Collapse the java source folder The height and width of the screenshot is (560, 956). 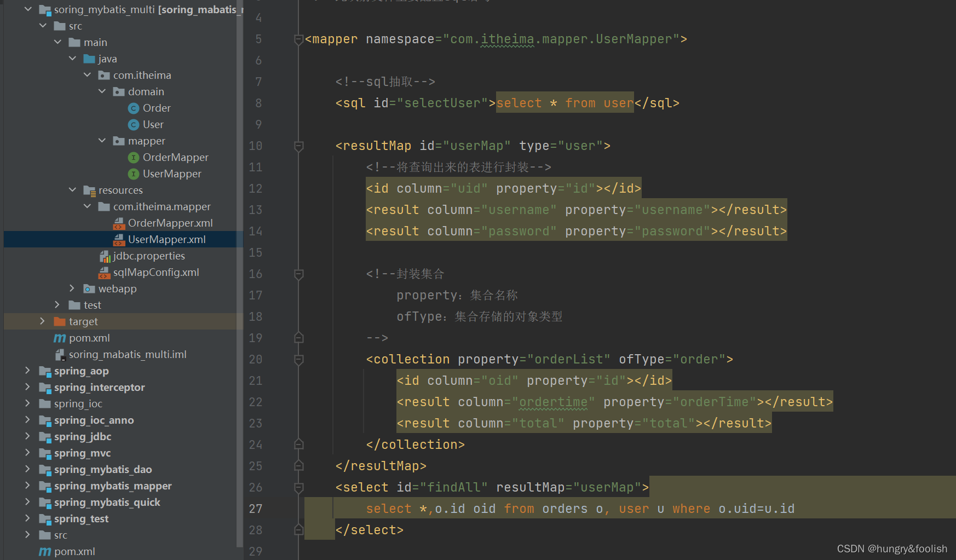(x=72, y=58)
